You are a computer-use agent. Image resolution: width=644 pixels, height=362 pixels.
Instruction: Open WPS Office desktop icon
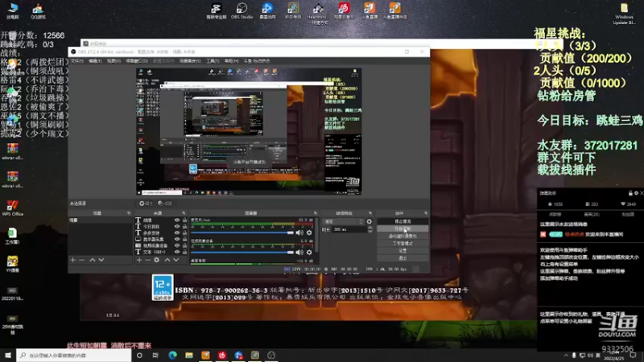12,208
